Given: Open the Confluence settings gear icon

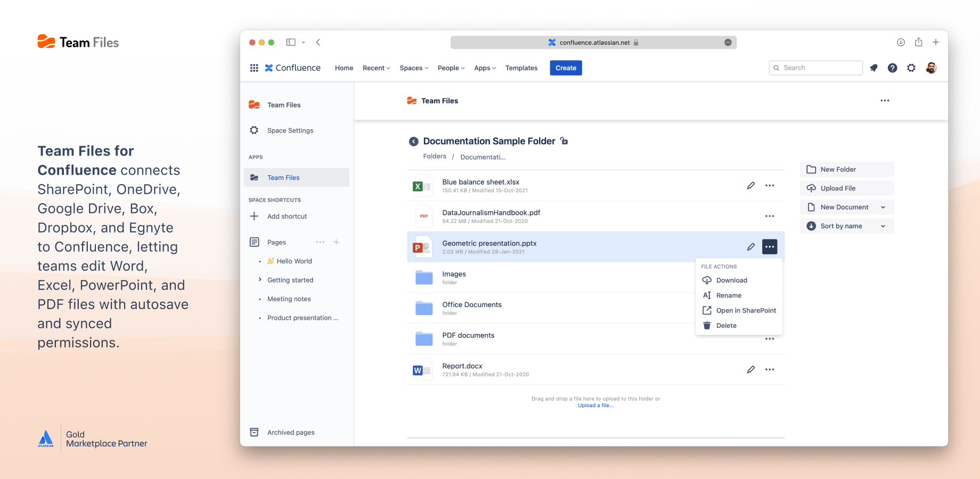Looking at the screenshot, I should tap(911, 68).
